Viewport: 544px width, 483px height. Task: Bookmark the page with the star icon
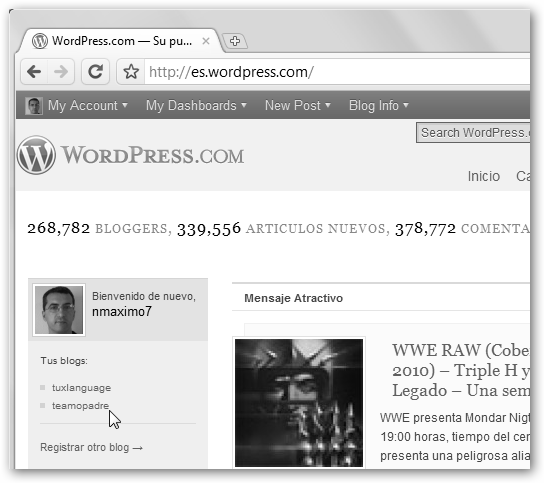point(131,72)
